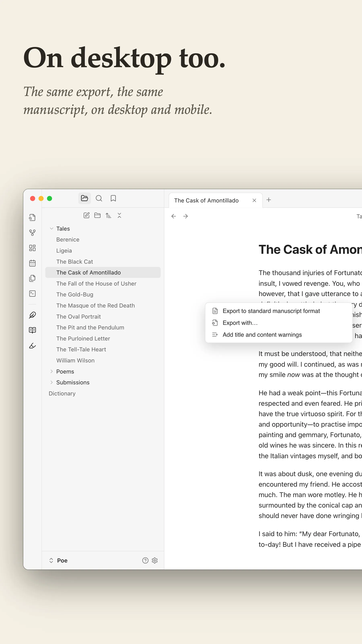
Task: Close The Cask of Amontillado tab
Action: (x=254, y=200)
